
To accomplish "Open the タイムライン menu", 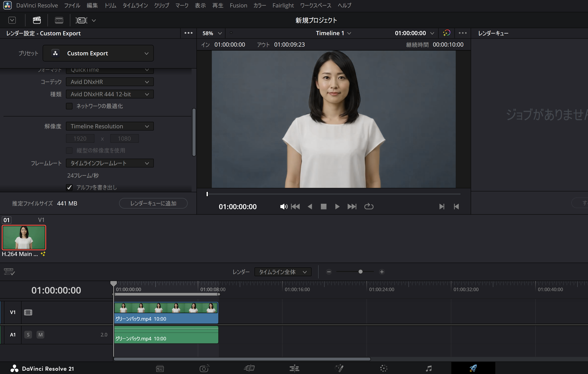I will tap(135, 5).
